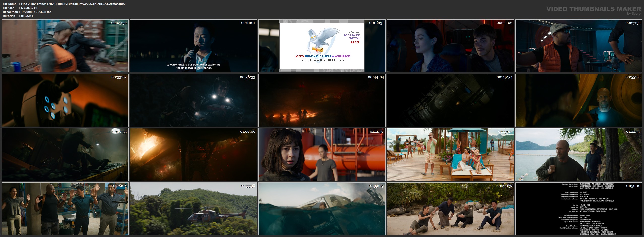Click the VIDEO THUMBNAILS MAKER watermark
The image size is (644, 237).
point(594,9)
